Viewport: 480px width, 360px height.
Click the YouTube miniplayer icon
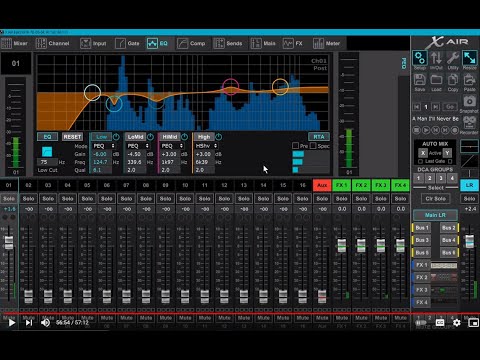473,322
